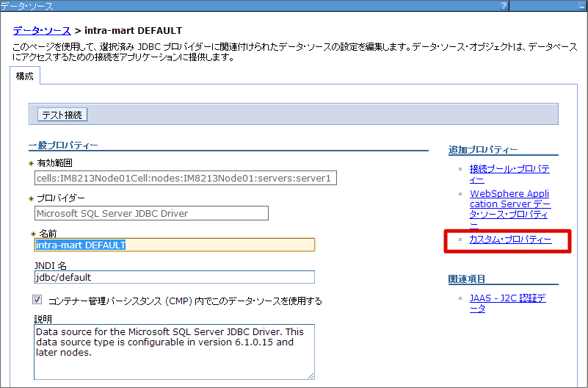Click the 一般プロパティー heading

tap(63, 145)
